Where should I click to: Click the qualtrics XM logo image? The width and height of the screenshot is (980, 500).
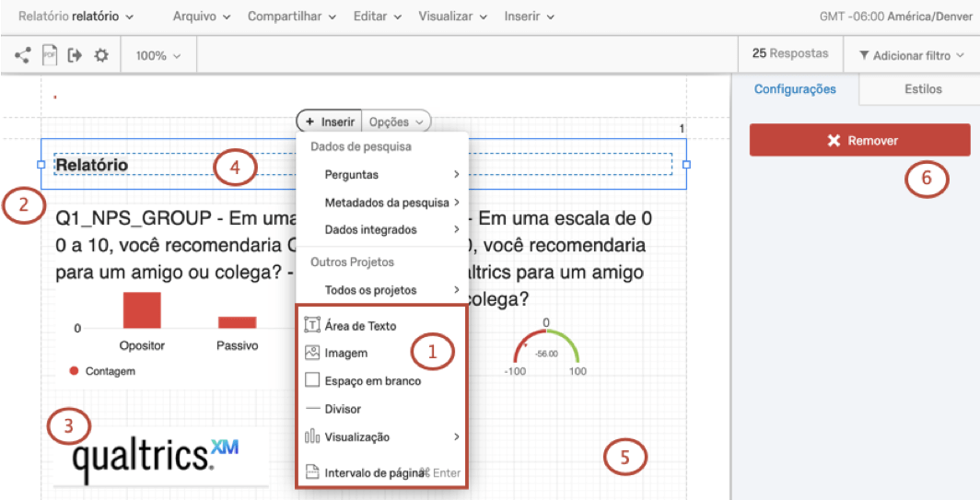click(x=161, y=456)
